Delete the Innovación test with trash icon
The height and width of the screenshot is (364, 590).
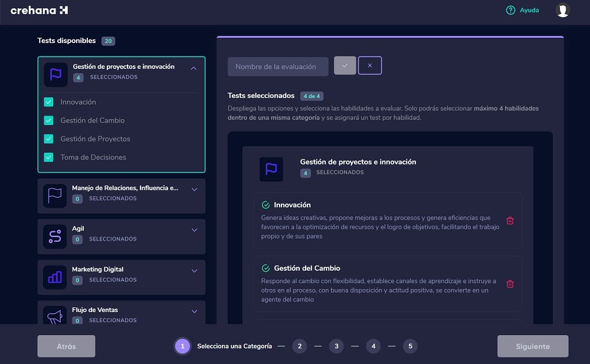tap(510, 221)
